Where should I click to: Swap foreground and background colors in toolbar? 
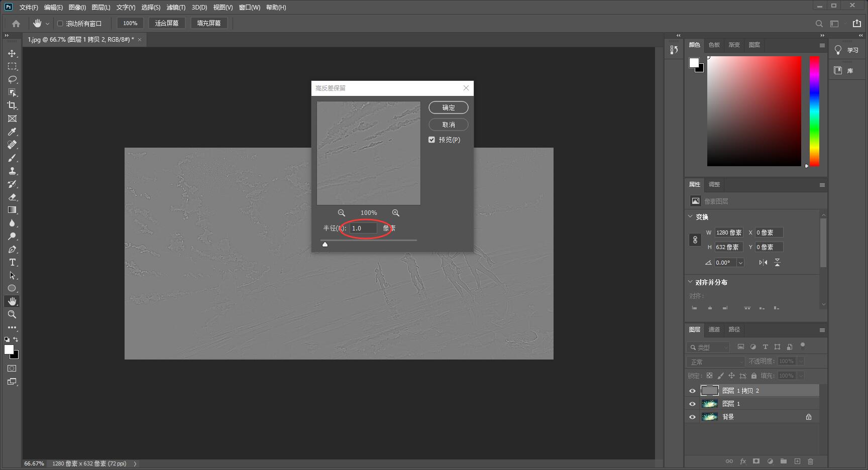16,339
